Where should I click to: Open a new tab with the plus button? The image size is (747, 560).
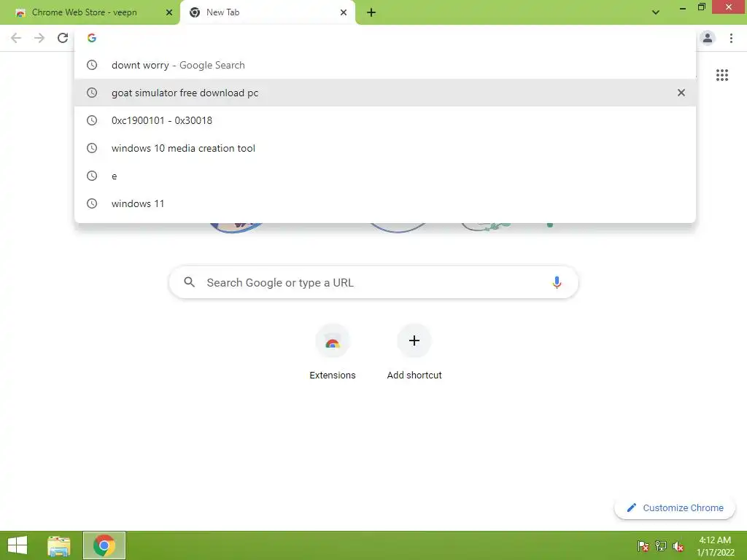(x=371, y=12)
